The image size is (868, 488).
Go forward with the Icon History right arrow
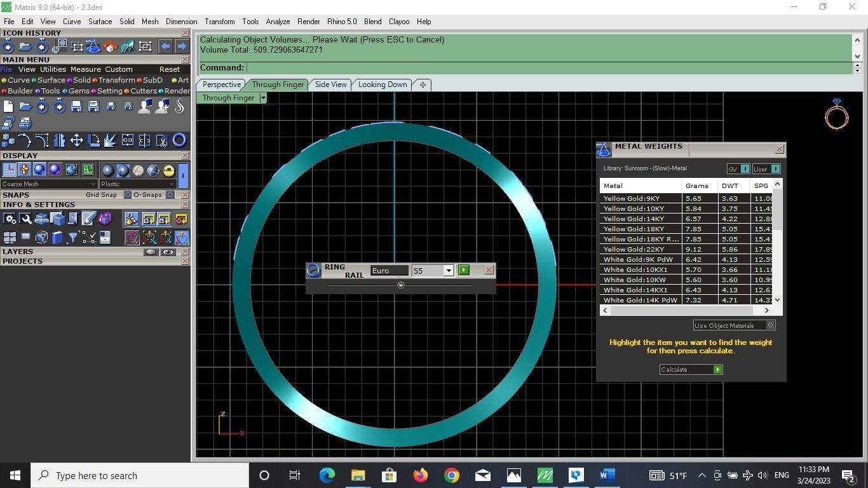(182, 46)
